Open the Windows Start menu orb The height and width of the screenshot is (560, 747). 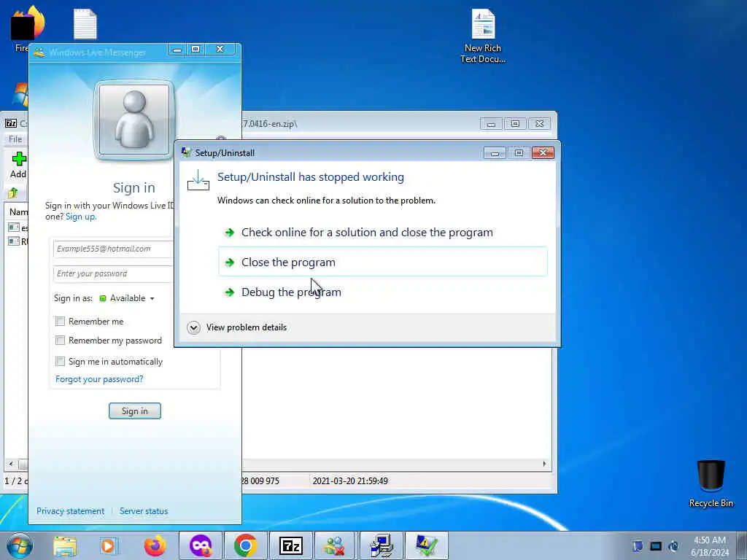tap(20, 545)
